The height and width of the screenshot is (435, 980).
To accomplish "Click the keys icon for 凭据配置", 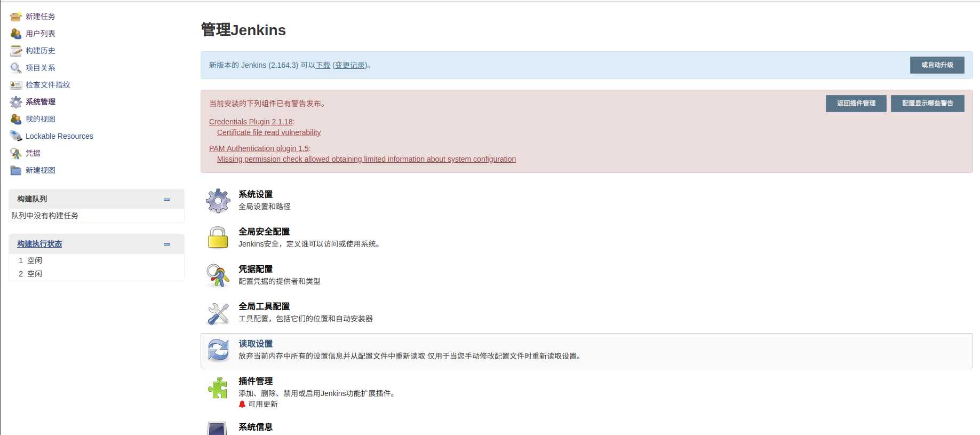I will tap(218, 275).
